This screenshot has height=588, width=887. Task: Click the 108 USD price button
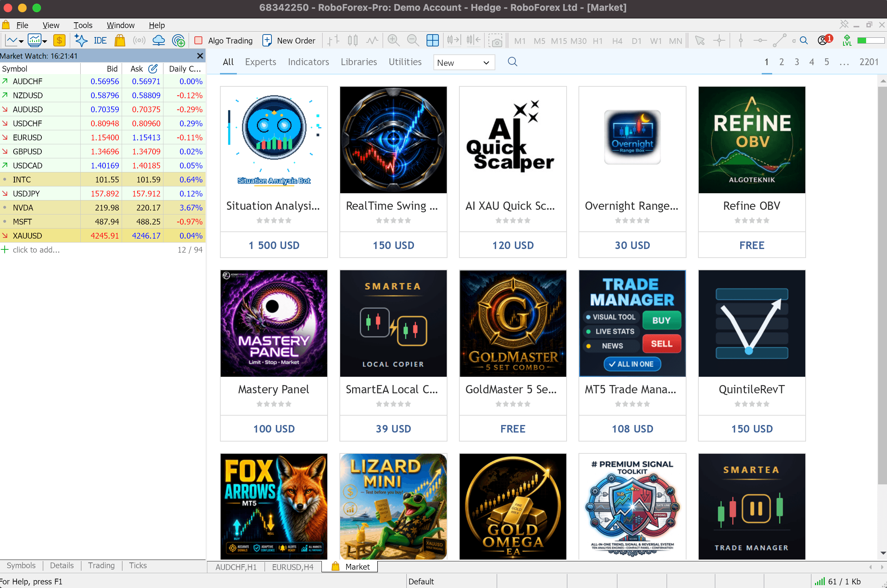(x=632, y=429)
